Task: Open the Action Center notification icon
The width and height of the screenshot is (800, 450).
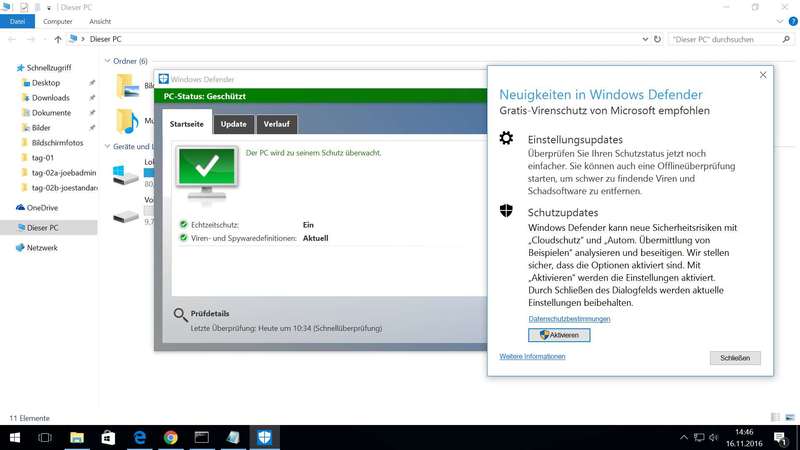Action: (780, 438)
